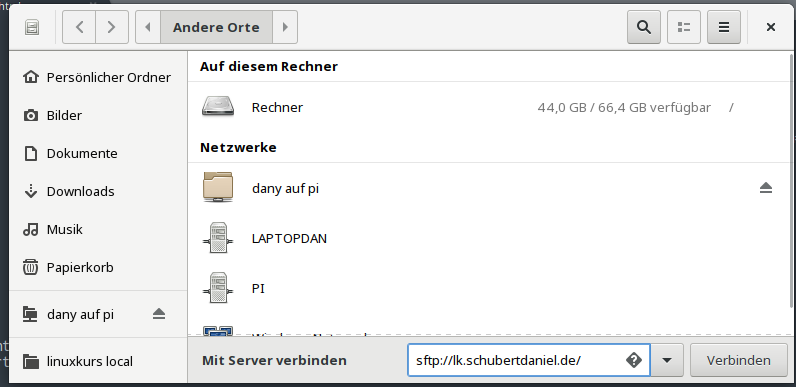Open the hamburger menu

tap(723, 27)
